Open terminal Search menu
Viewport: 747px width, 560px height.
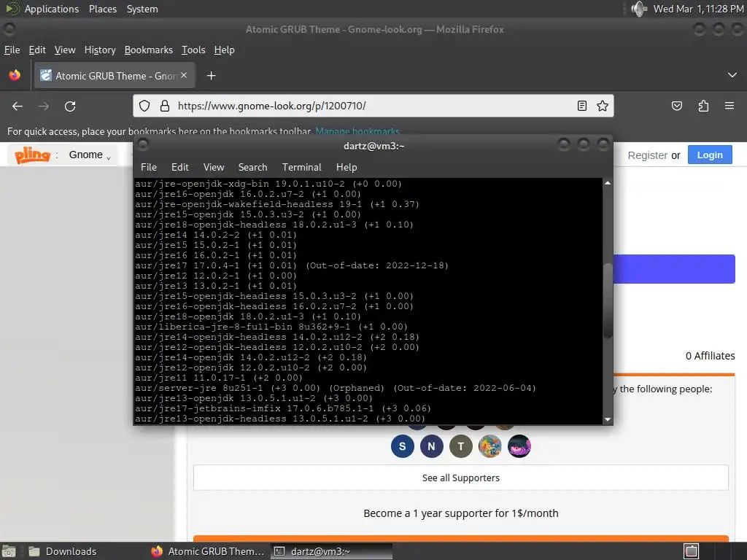[252, 167]
